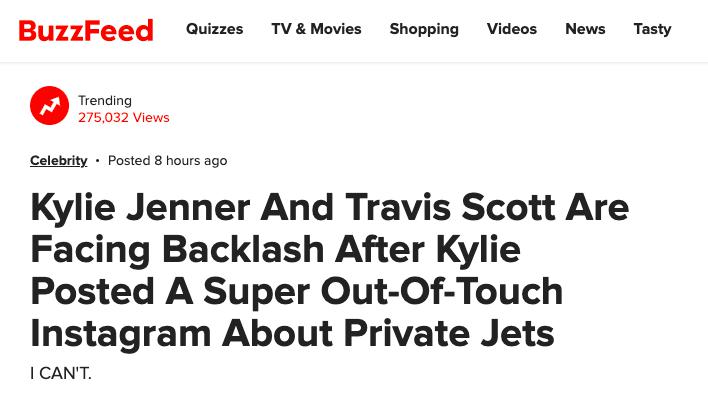This screenshot has width=708, height=394.
Task: Open the TV & Movies section
Action: tap(316, 29)
